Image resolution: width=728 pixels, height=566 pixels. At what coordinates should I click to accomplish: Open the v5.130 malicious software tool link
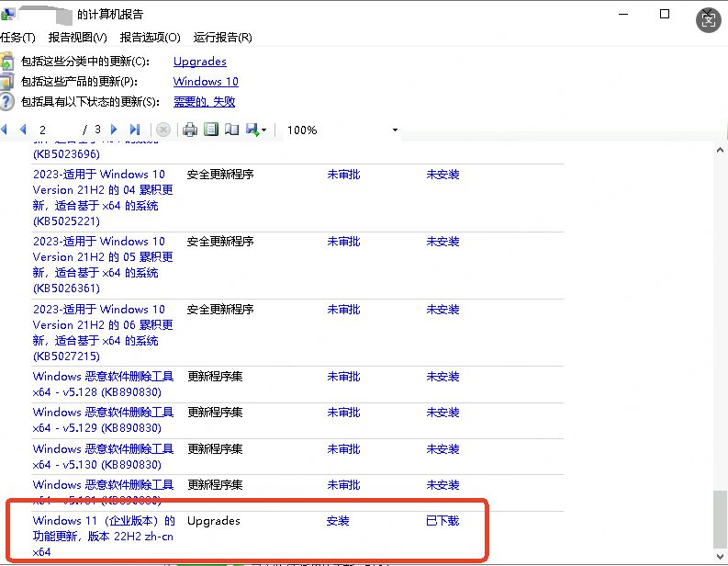click(x=103, y=457)
